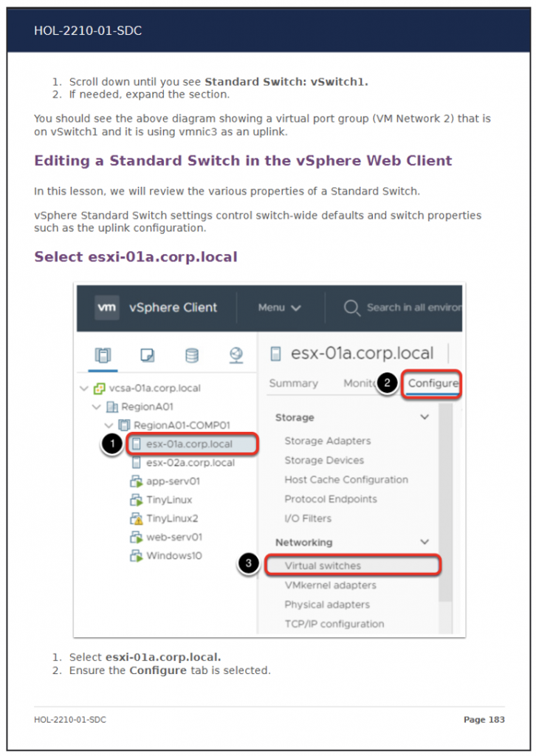Click the vm logo in vSphere Client header

(x=106, y=307)
